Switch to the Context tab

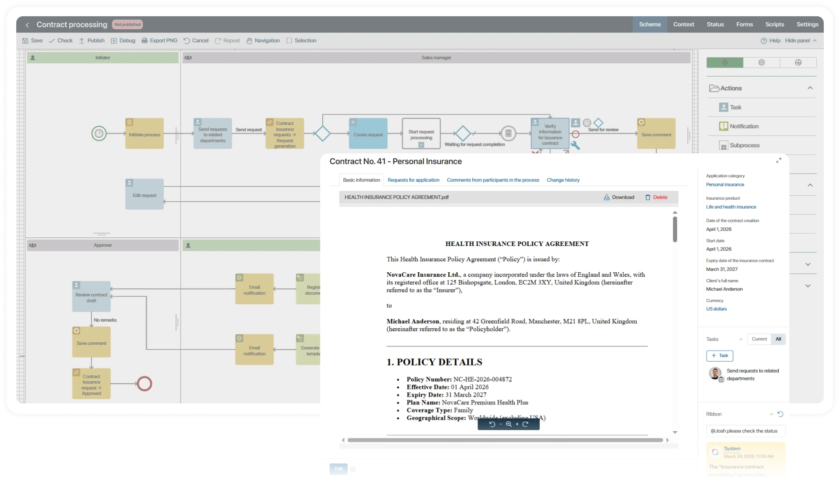683,24
